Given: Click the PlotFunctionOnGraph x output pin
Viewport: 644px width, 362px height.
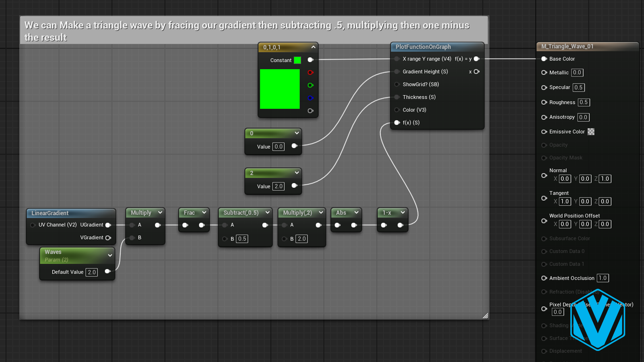Looking at the screenshot, I should tap(477, 72).
